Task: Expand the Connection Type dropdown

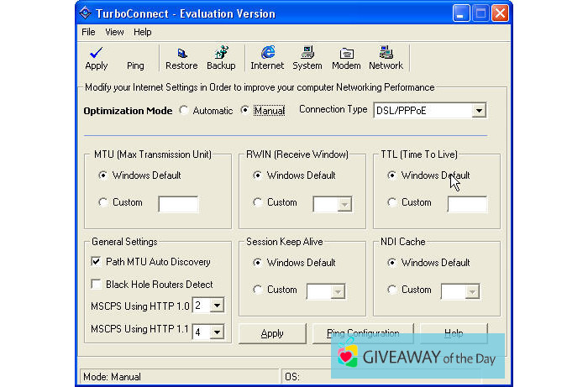Action: 478,111
